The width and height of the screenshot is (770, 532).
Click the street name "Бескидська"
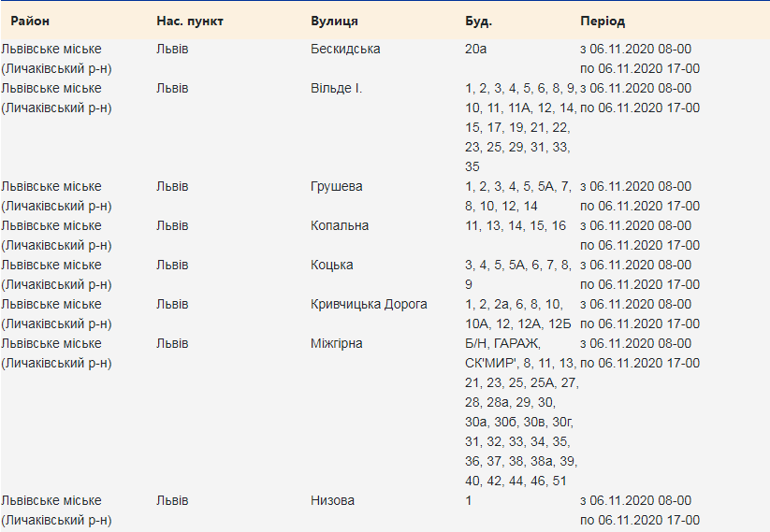coord(345,49)
